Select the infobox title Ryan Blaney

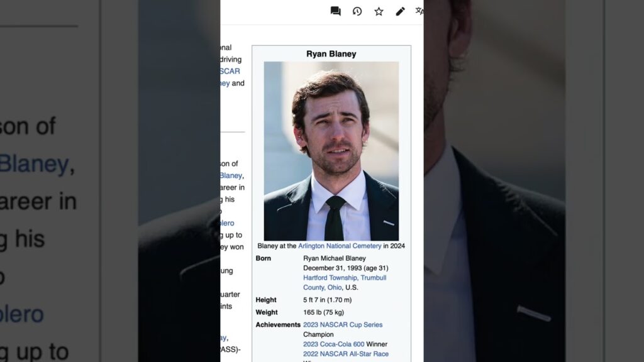(331, 54)
